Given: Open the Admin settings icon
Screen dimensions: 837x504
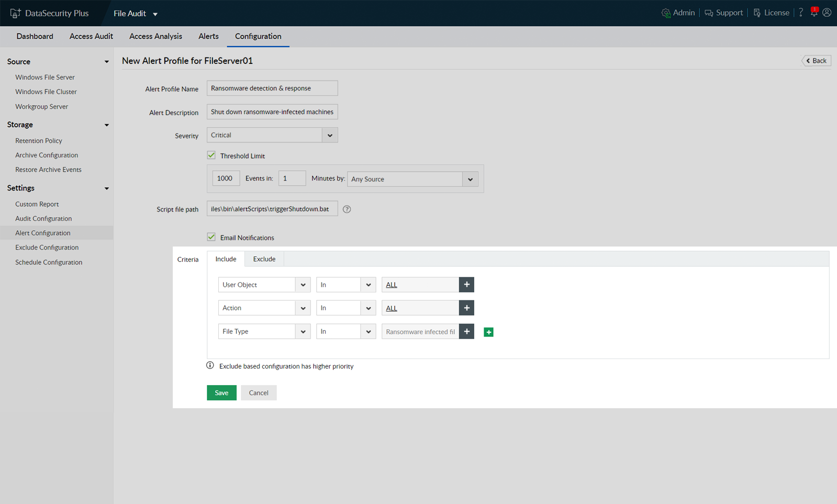Looking at the screenshot, I should tap(666, 13).
